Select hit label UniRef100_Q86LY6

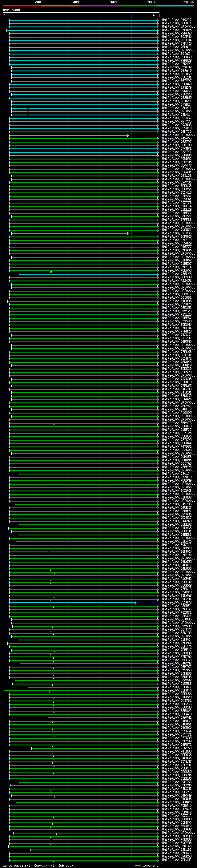point(177,274)
